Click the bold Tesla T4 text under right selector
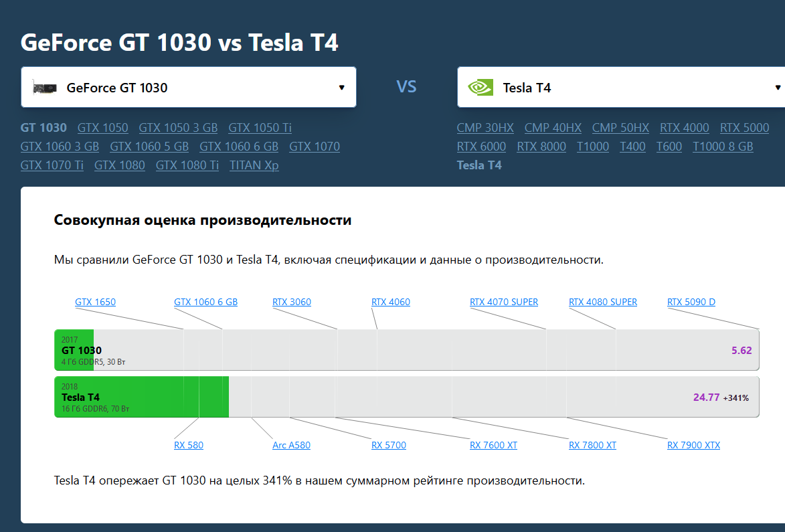 click(x=479, y=165)
